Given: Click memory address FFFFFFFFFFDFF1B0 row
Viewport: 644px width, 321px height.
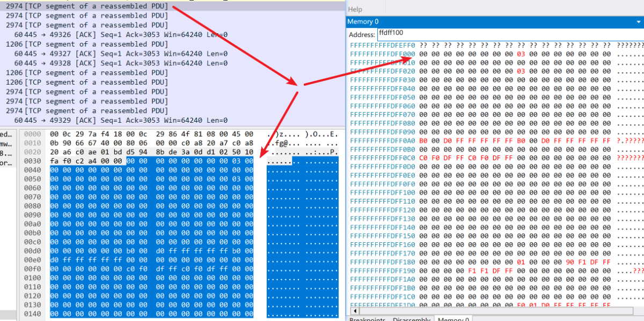Looking at the screenshot, I should (496, 287).
